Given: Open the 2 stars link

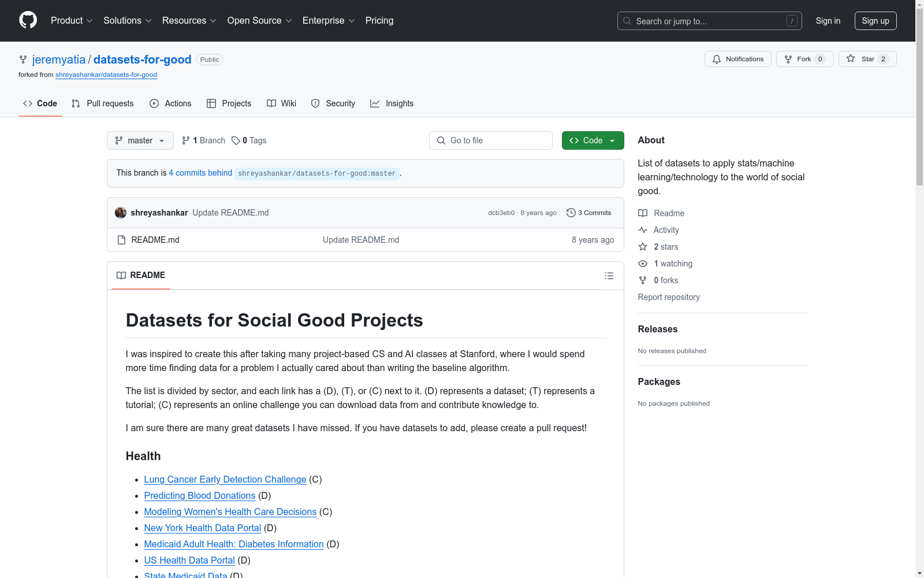Looking at the screenshot, I should pyautogui.click(x=666, y=247).
